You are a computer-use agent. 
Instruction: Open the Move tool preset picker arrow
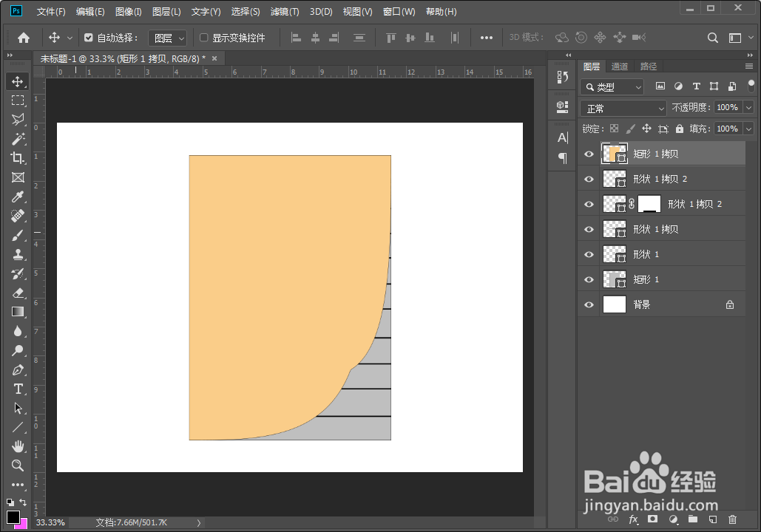[70, 38]
